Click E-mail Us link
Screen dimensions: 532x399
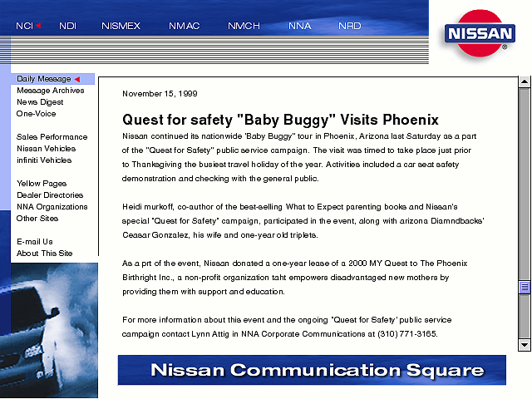pos(35,242)
